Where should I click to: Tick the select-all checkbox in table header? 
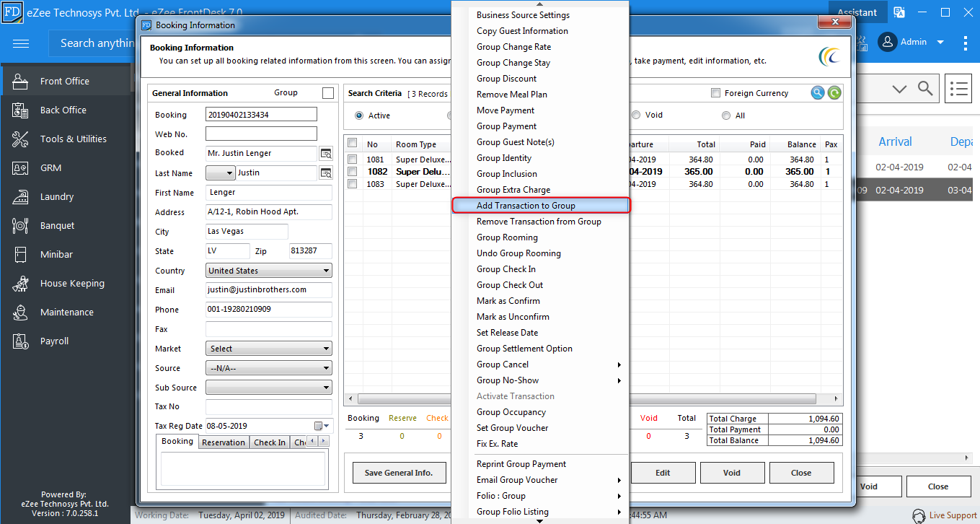[353, 143]
